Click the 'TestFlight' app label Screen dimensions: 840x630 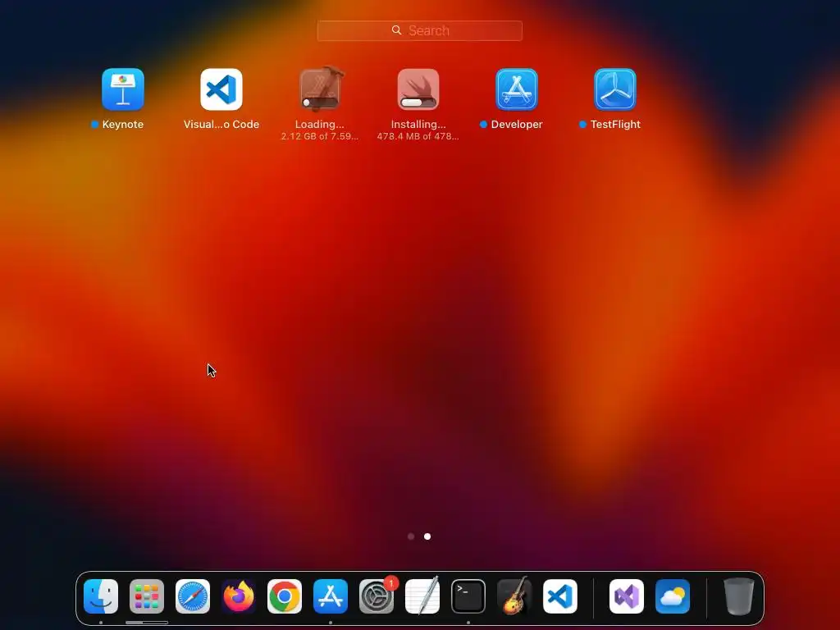615,125
